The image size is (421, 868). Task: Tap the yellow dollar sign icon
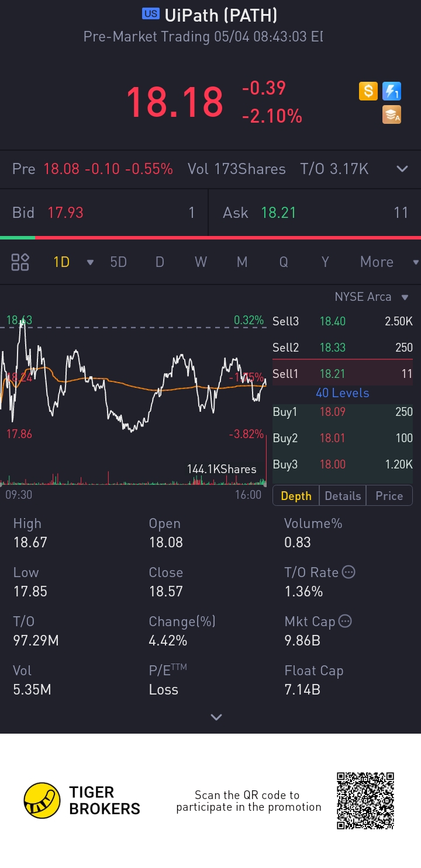pos(368,91)
